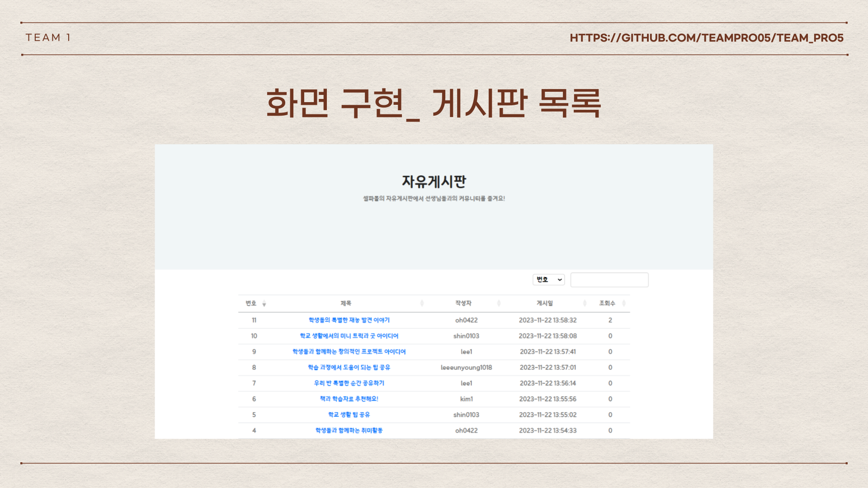Screen dimensions: 868x488
Task: Open post 학생들과 함께하는 취미활동
Action: 349,431
